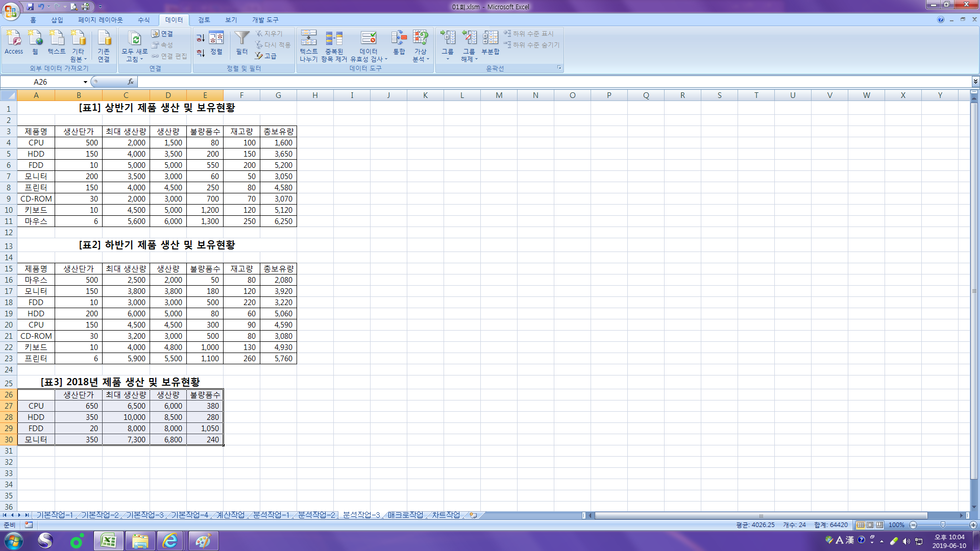
Task: Switch to the 매크로작업 sheet tab
Action: 405,515
